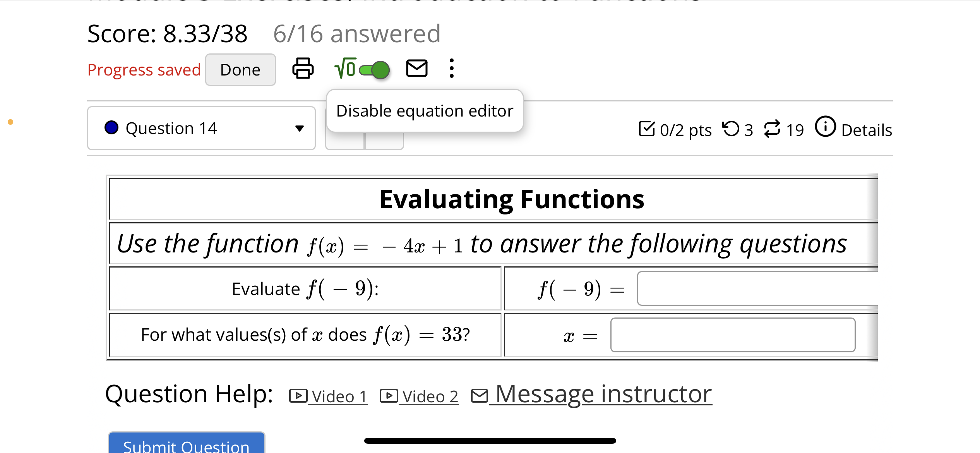This screenshot has height=453, width=980.
Task: Select the Question 14 navigation item
Action: (171, 128)
